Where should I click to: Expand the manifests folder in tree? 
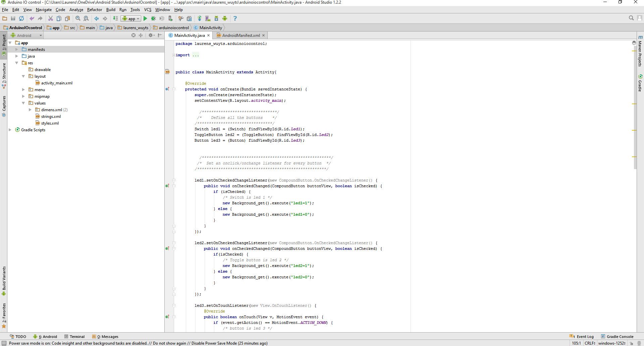(16, 49)
